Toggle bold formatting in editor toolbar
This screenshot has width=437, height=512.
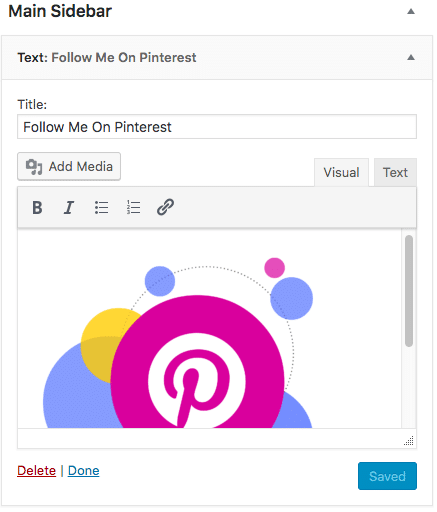(x=37, y=207)
